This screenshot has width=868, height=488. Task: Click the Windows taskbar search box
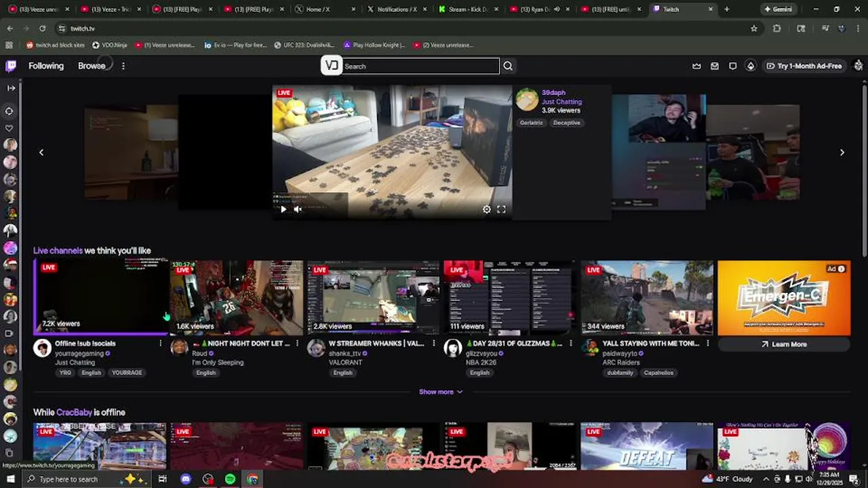pyautogui.click(x=88, y=479)
